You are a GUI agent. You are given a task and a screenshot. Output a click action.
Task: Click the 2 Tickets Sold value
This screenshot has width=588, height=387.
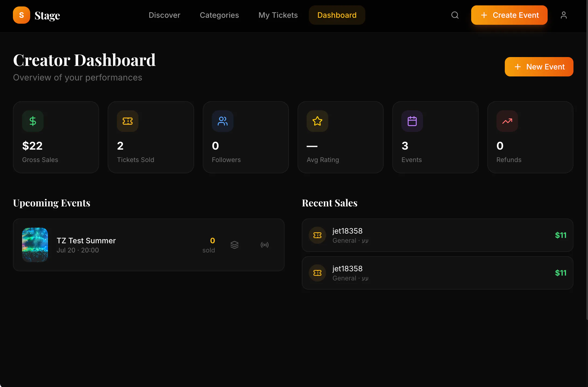(x=120, y=146)
